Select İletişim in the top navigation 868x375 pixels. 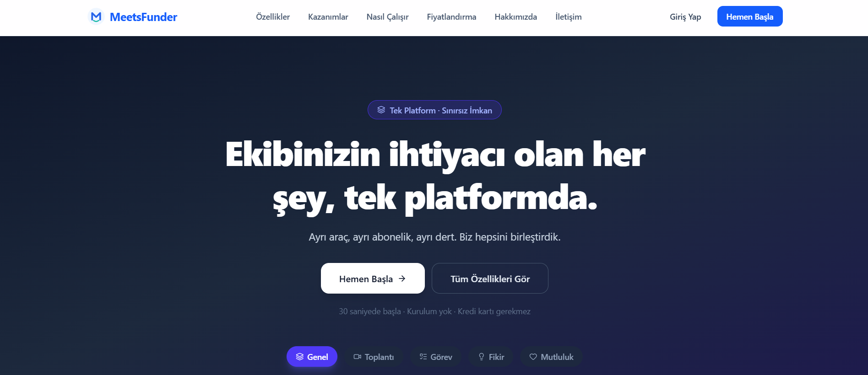point(568,17)
